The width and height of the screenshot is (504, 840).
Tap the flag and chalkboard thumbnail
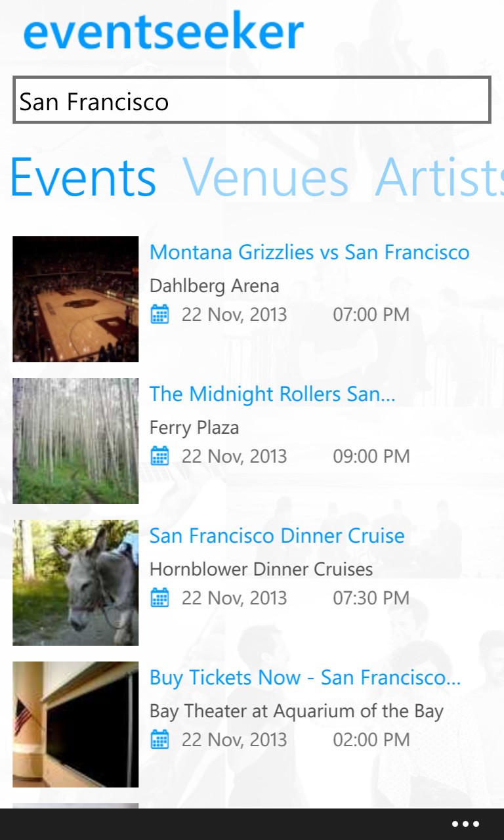[x=75, y=724]
